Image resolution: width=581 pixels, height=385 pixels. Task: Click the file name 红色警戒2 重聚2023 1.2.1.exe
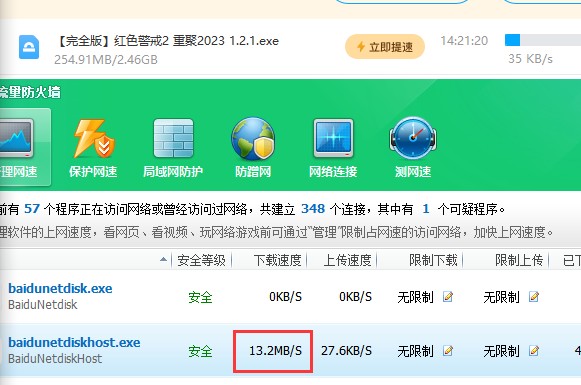point(168,40)
